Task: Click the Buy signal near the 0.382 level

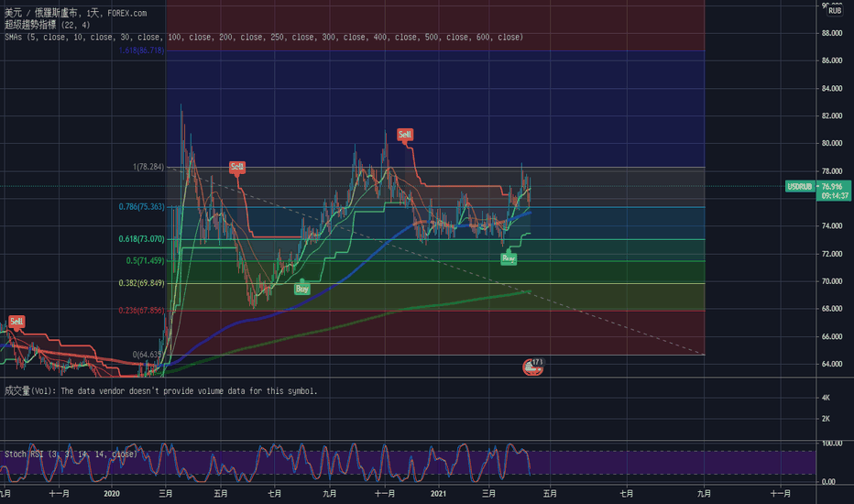Action: click(x=302, y=289)
